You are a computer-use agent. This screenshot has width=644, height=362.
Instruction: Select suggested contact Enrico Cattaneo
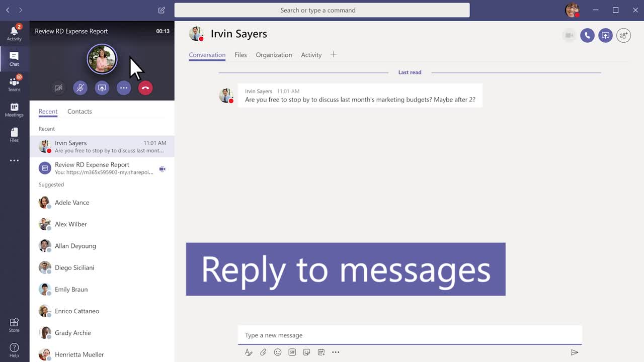(x=102, y=311)
